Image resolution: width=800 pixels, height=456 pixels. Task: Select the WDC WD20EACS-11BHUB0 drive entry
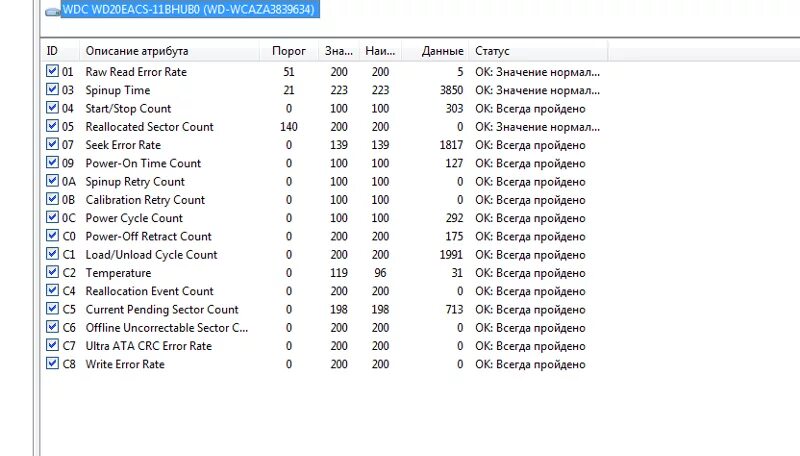pos(190,10)
